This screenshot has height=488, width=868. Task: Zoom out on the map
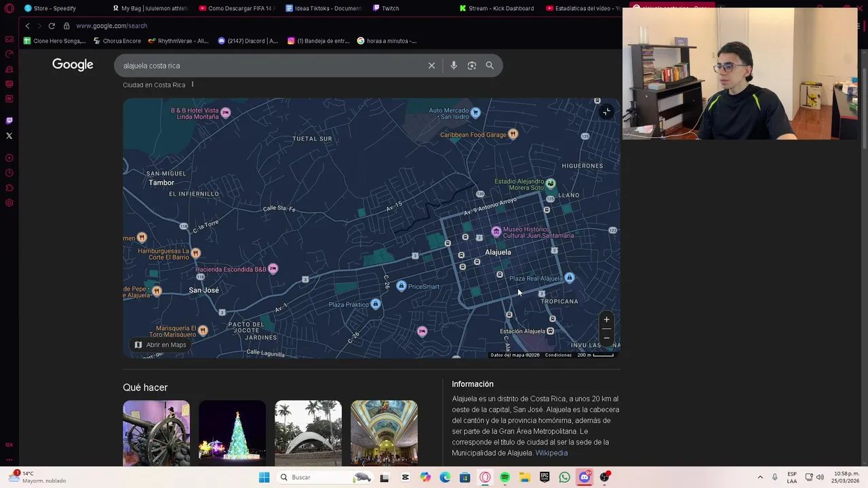click(606, 338)
